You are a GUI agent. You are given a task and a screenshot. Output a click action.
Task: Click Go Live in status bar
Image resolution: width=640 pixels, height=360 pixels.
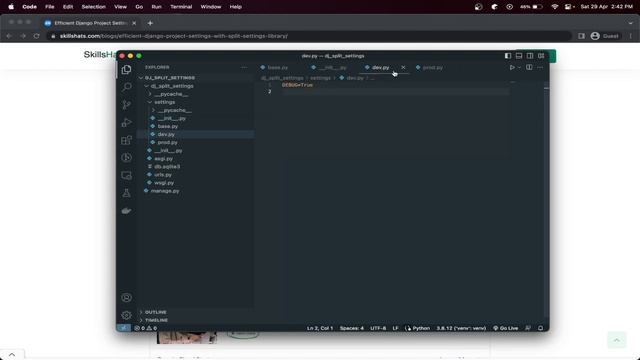click(x=505, y=328)
